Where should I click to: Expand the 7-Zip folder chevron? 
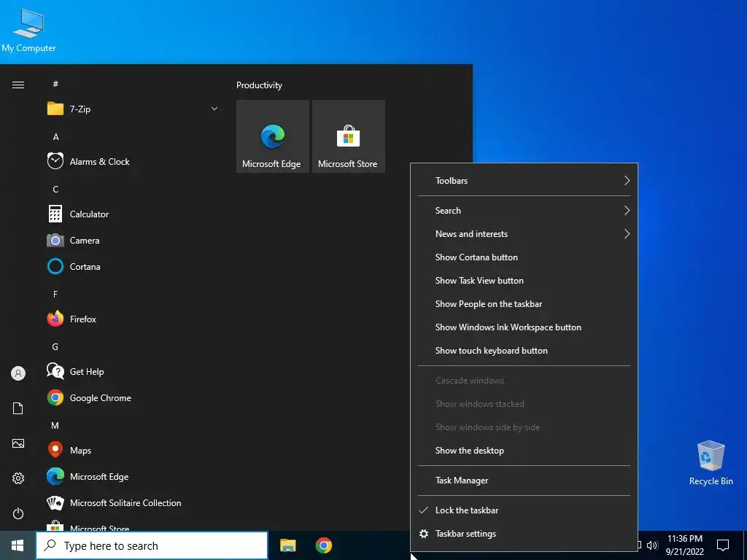tap(214, 109)
